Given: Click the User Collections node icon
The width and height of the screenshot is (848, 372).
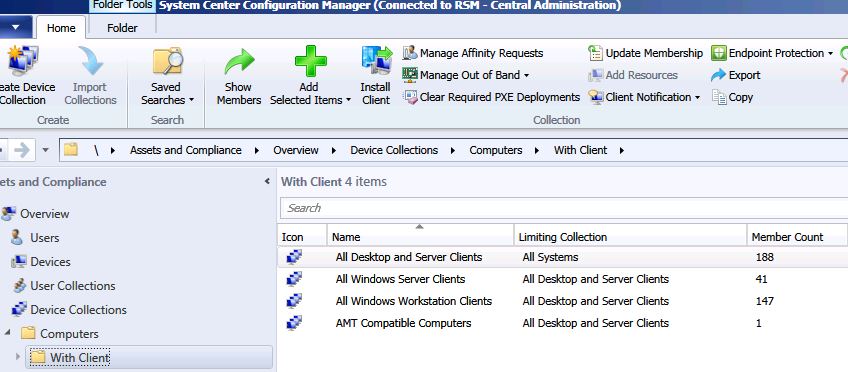Looking at the screenshot, I should click(19, 285).
